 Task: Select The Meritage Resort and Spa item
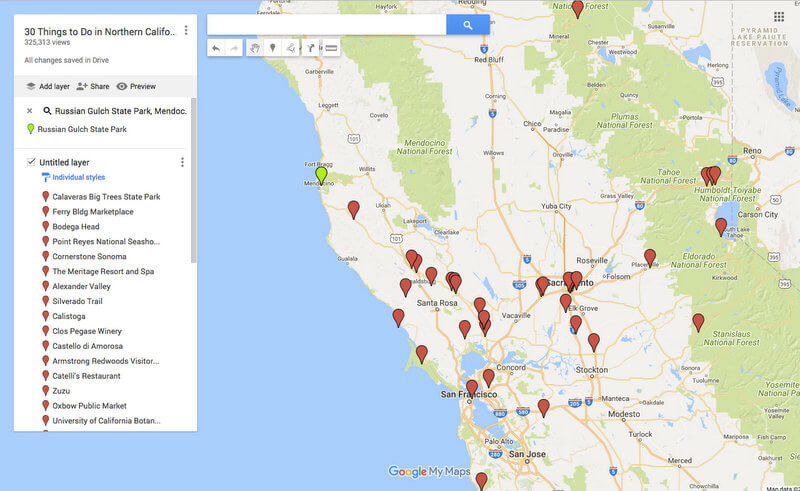click(x=103, y=272)
